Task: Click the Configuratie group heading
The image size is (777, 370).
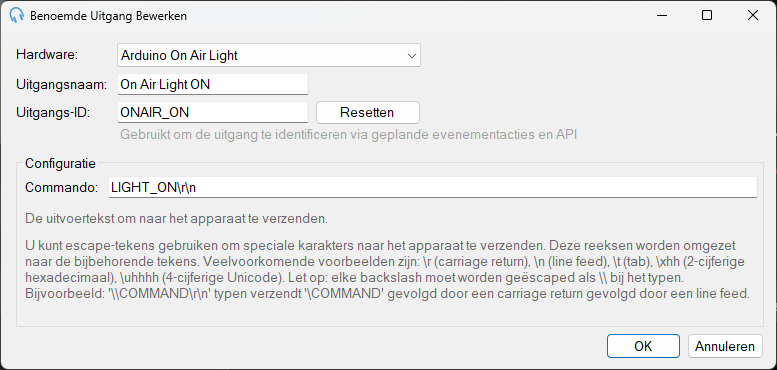Action: pos(60,163)
